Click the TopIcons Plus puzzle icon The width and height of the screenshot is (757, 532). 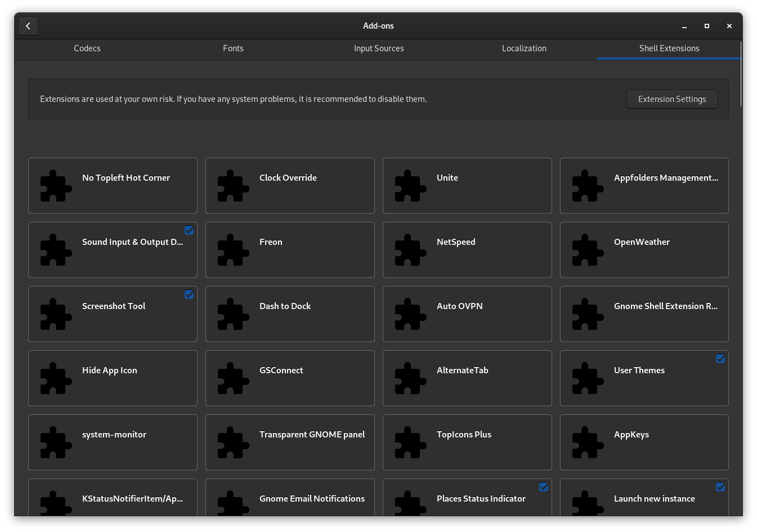click(x=411, y=442)
